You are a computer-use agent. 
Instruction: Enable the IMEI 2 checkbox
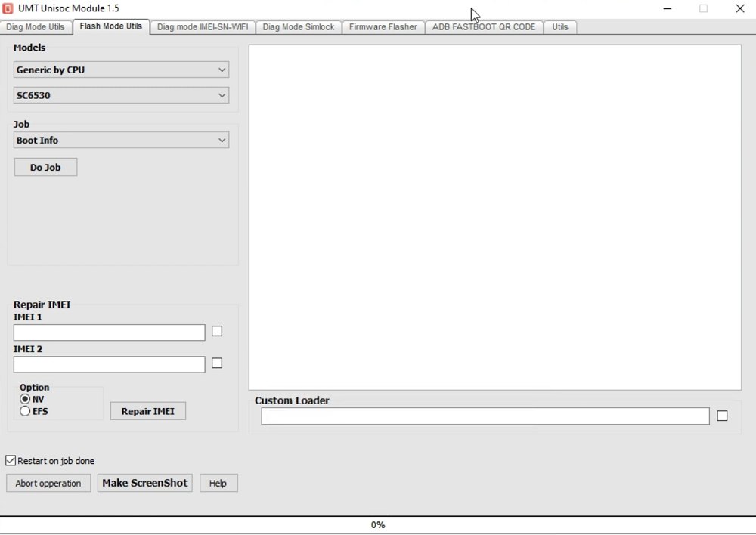[217, 363]
